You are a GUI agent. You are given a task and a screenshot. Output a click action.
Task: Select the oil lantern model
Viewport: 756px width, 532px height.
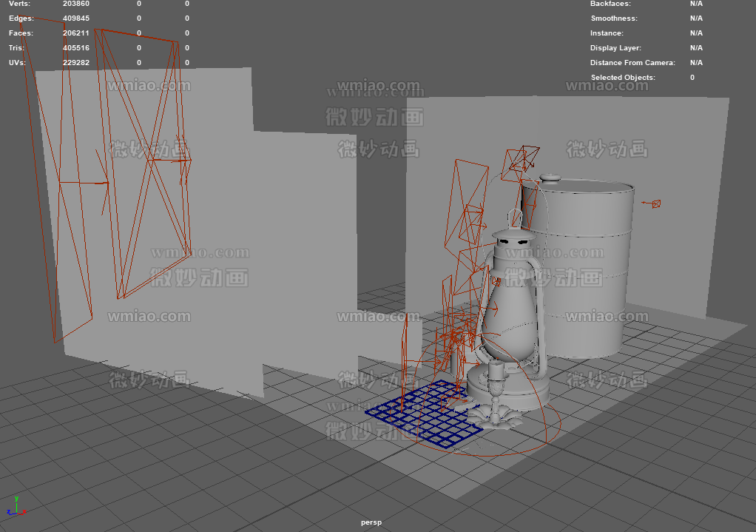point(510,311)
